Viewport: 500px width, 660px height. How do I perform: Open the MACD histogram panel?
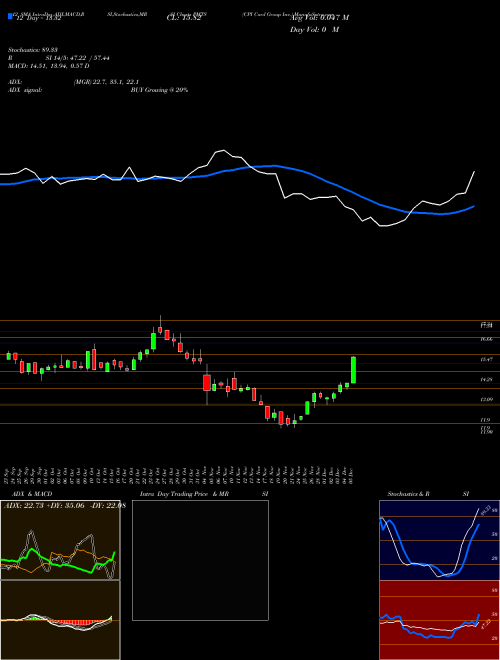pyautogui.click(x=60, y=620)
